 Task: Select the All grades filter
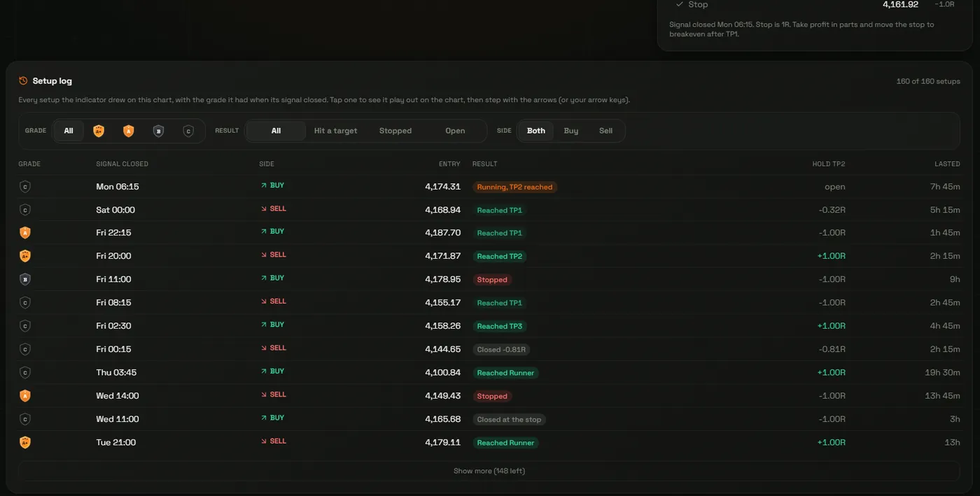click(x=69, y=131)
